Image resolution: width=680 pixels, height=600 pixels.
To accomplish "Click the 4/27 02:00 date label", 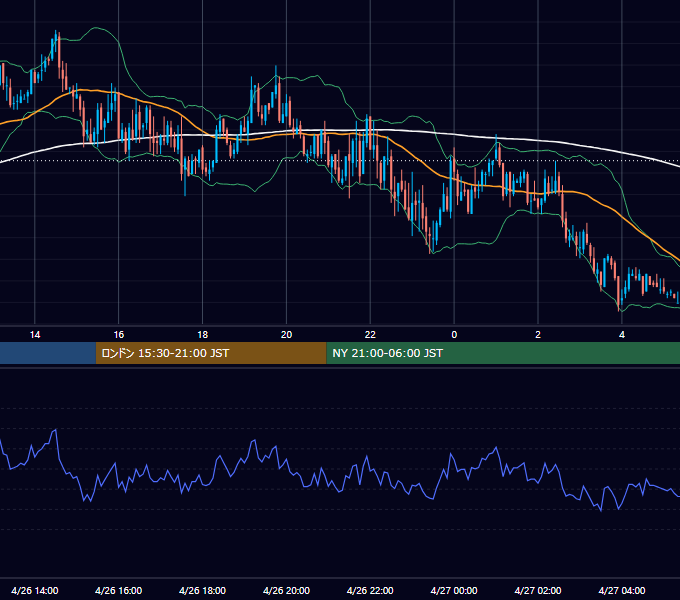I will [x=538, y=590].
